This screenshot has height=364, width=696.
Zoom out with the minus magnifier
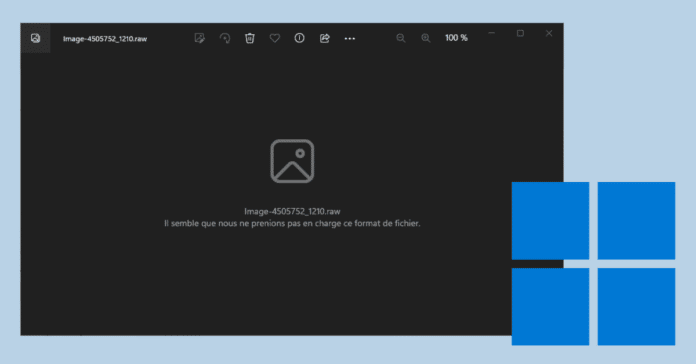[401, 38]
